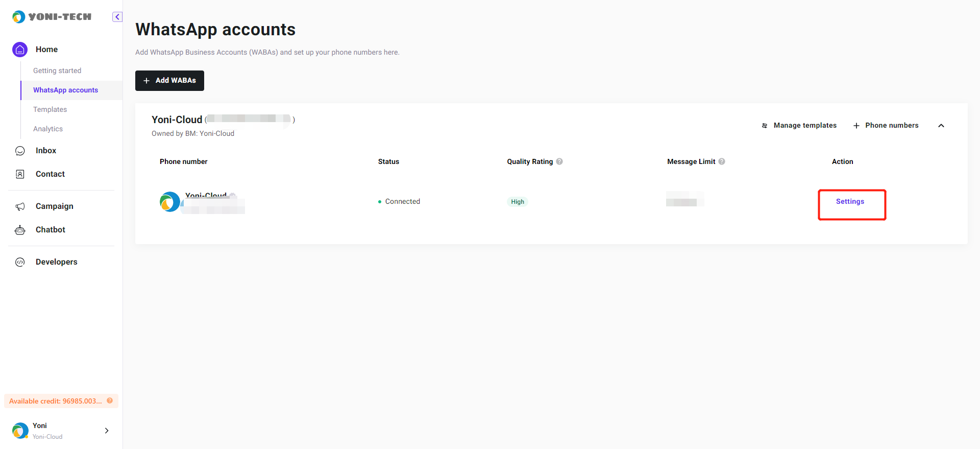This screenshot has height=449, width=980.
Task: Click the Phone number column header
Action: click(183, 161)
